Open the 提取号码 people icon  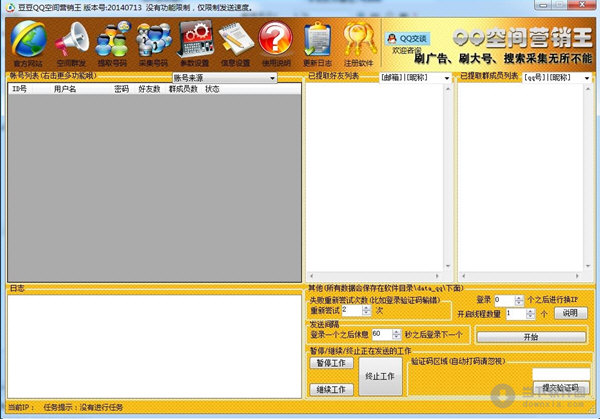coord(112,40)
